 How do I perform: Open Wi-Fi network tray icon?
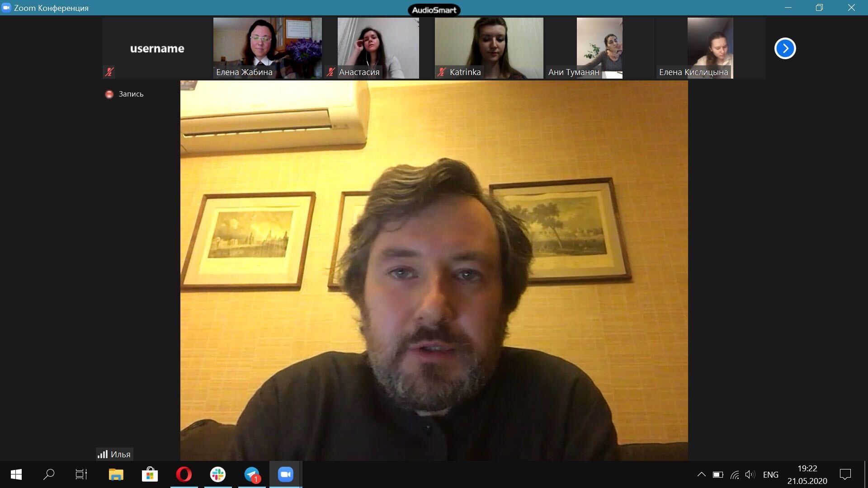[x=735, y=474]
